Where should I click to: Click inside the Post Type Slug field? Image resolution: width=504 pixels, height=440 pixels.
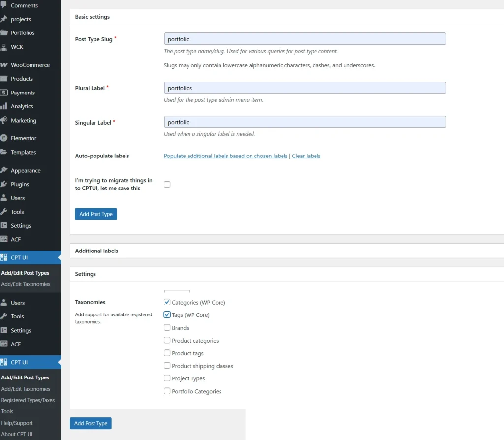pyautogui.click(x=305, y=38)
